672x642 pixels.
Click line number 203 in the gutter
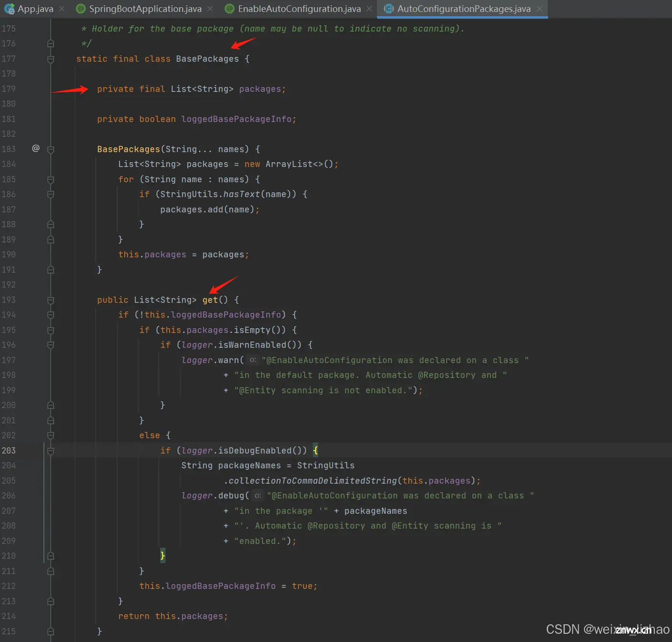[9, 451]
